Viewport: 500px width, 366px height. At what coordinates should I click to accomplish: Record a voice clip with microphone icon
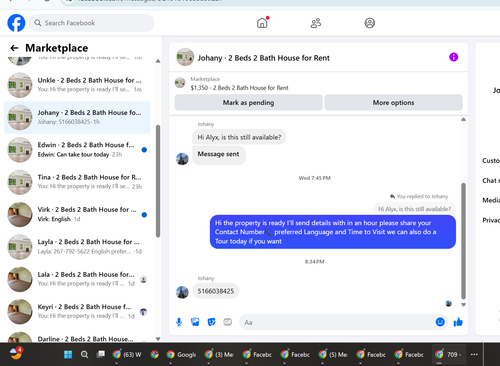click(179, 322)
